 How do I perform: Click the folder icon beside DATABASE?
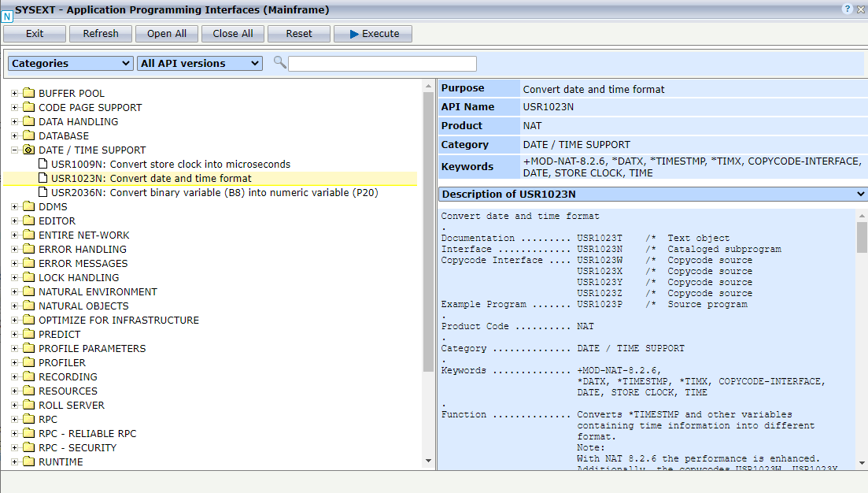(x=29, y=135)
